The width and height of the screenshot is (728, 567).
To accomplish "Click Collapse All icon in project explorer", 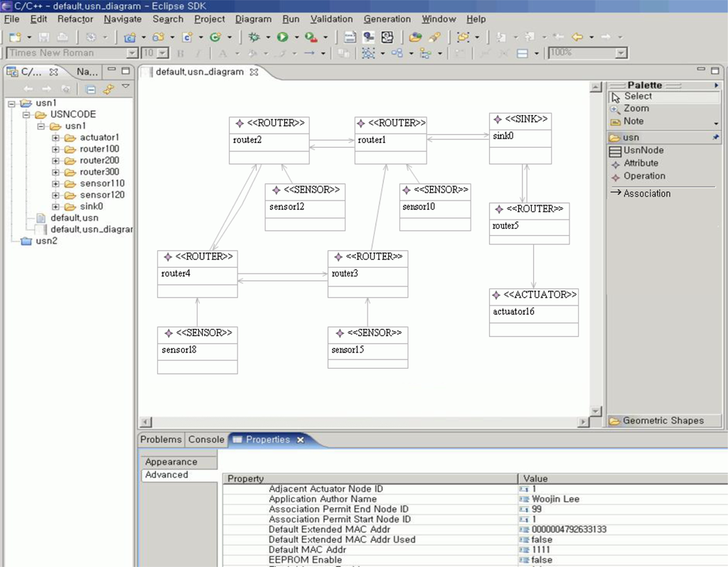I will [x=90, y=90].
